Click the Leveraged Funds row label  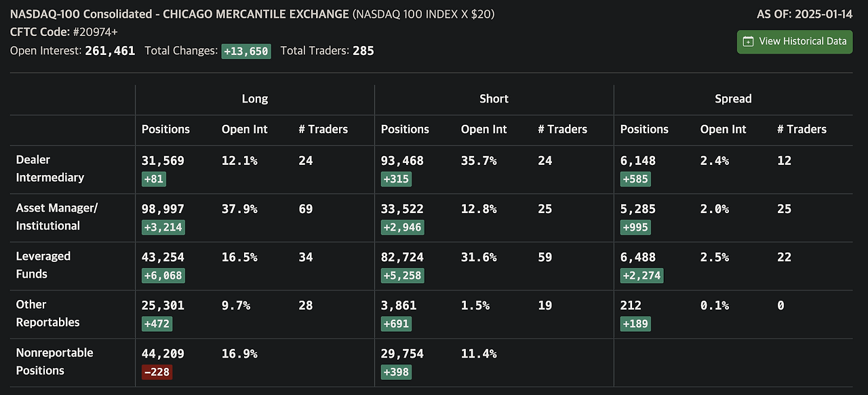pyautogui.click(x=43, y=265)
